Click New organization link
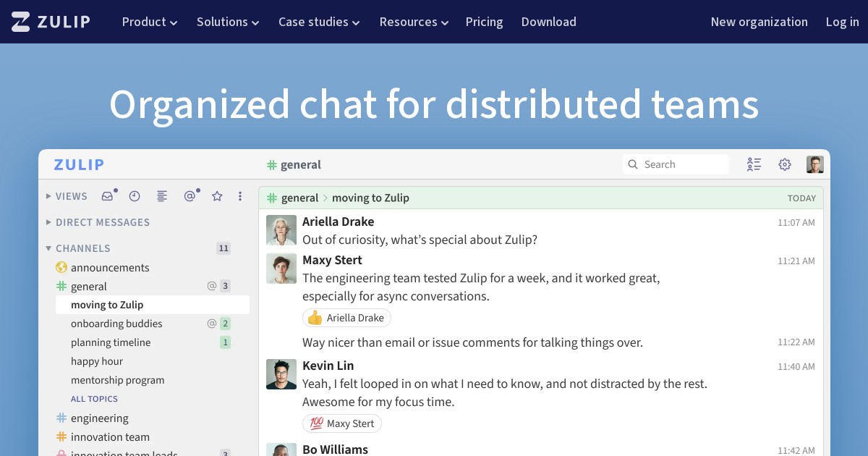Image resolution: width=868 pixels, height=456 pixels. tap(759, 22)
